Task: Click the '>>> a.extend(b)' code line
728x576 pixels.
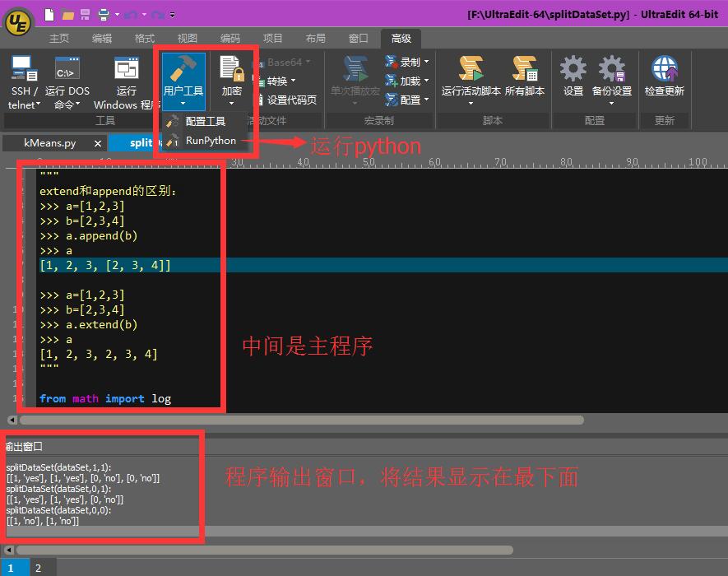Action: click(x=89, y=324)
